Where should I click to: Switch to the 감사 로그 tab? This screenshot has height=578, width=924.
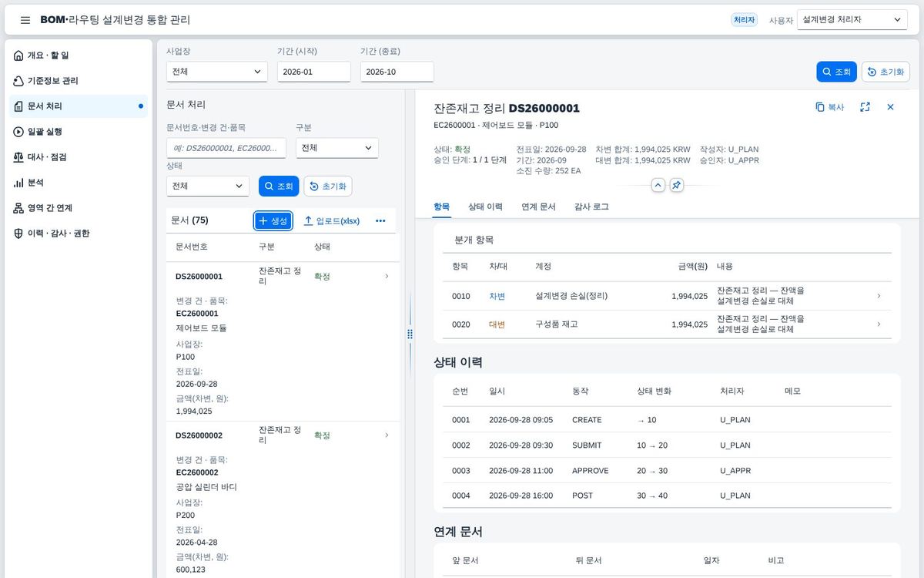(x=591, y=207)
